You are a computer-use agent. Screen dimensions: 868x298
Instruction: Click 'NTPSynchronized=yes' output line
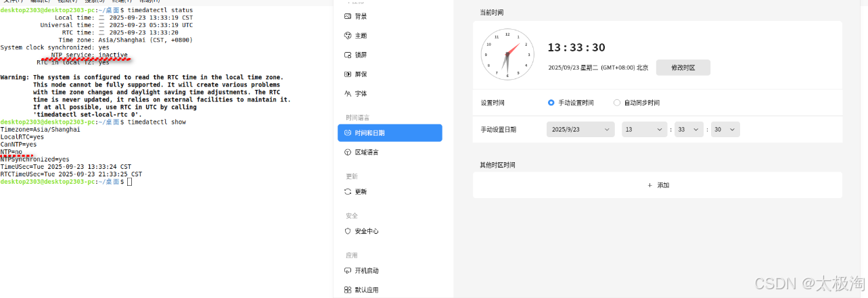point(35,159)
